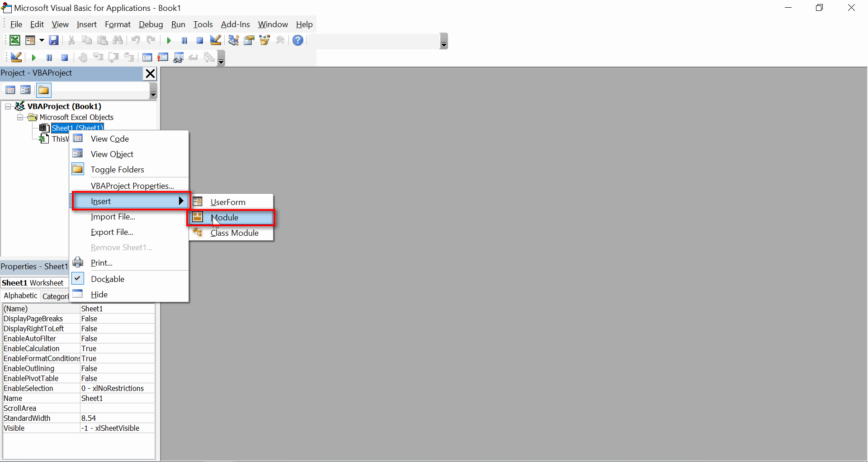The width and height of the screenshot is (868, 462).
Task: Click the Paste clipboard icon
Action: coord(103,40)
